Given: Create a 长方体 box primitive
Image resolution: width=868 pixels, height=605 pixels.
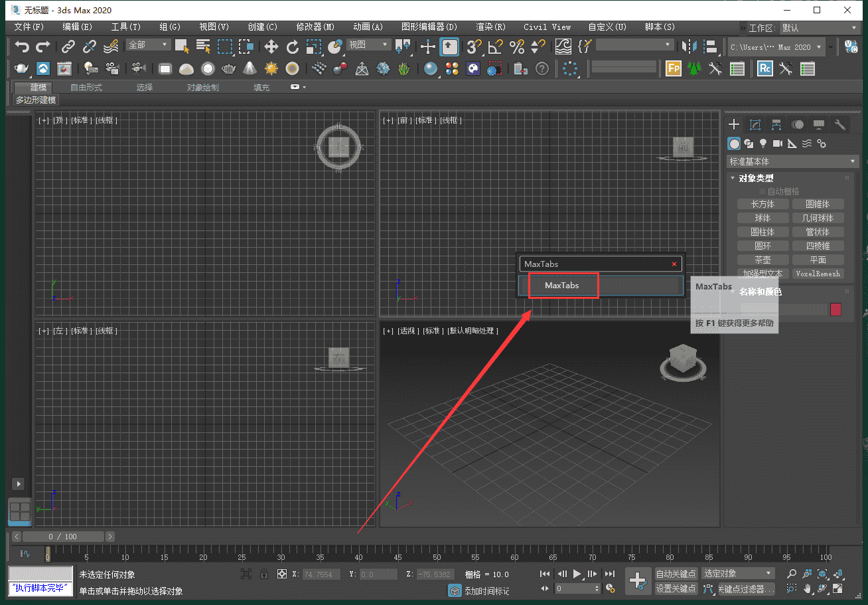Looking at the screenshot, I should [762, 204].
